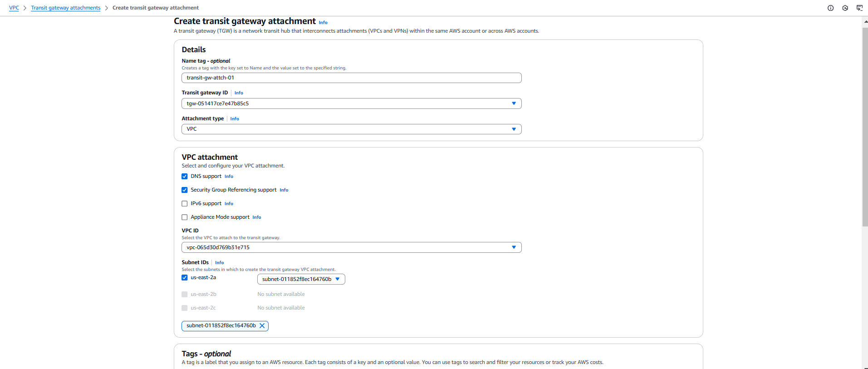Open the us-east-2a subnet dropdown
The width and height of the screenshot is (868, 369).
pos(301,279)
